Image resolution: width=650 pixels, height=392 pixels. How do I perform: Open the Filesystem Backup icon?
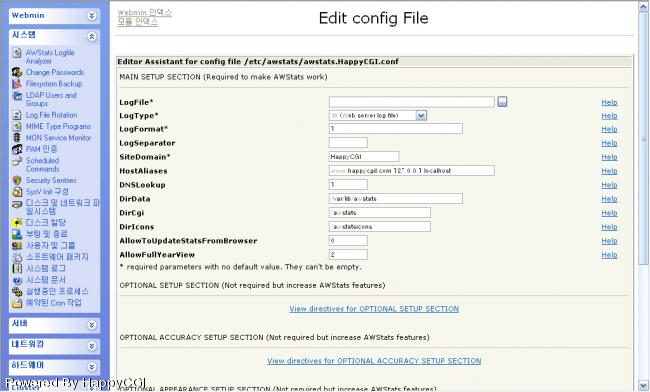pos(17,84)
